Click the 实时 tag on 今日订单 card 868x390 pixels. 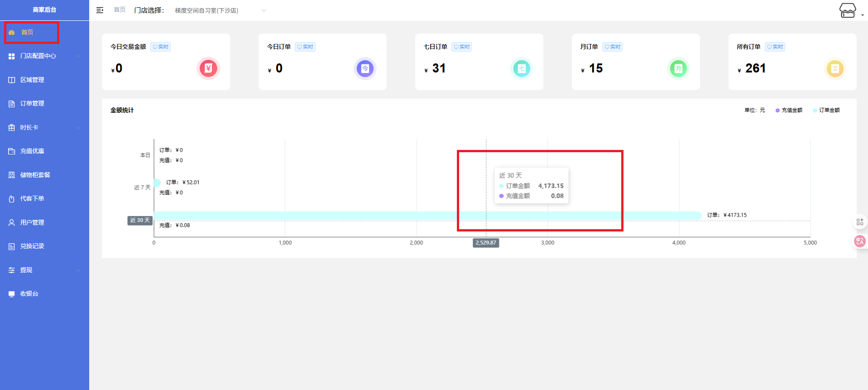click(305, 47)
